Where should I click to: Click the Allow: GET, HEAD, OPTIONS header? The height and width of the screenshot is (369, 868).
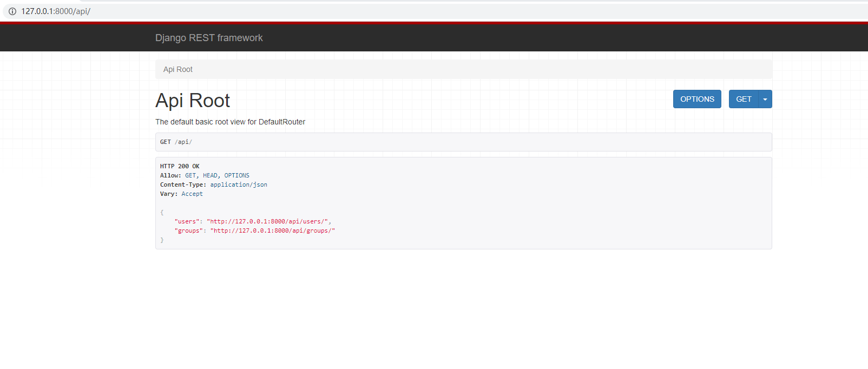(205, 175)
